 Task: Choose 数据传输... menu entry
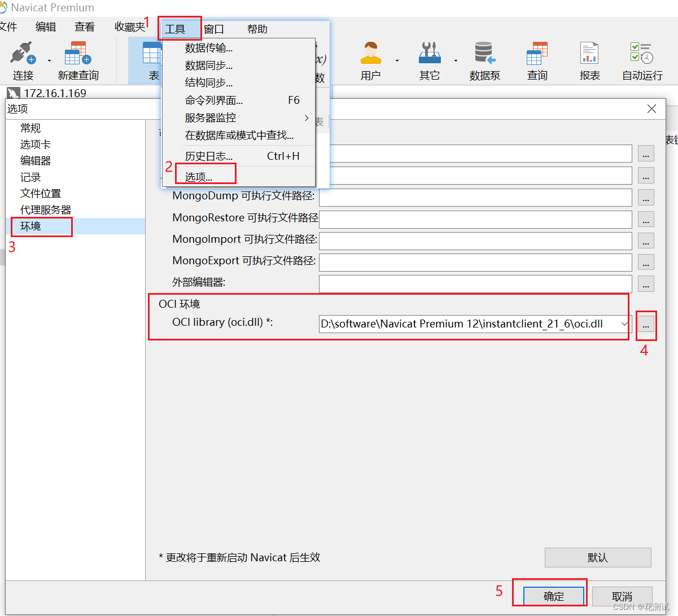pyautogui.click(x=239, y=48)
